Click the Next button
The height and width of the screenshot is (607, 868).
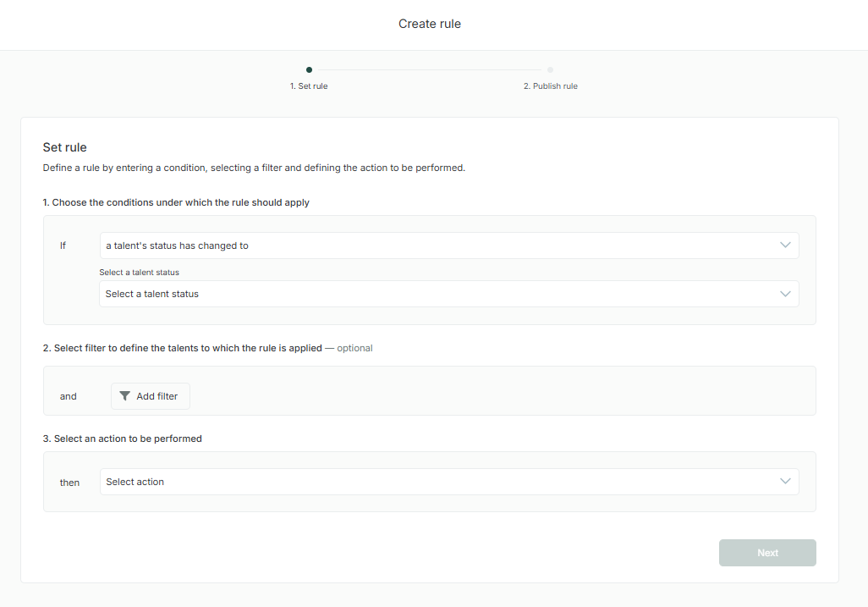[x=767, y=553]
